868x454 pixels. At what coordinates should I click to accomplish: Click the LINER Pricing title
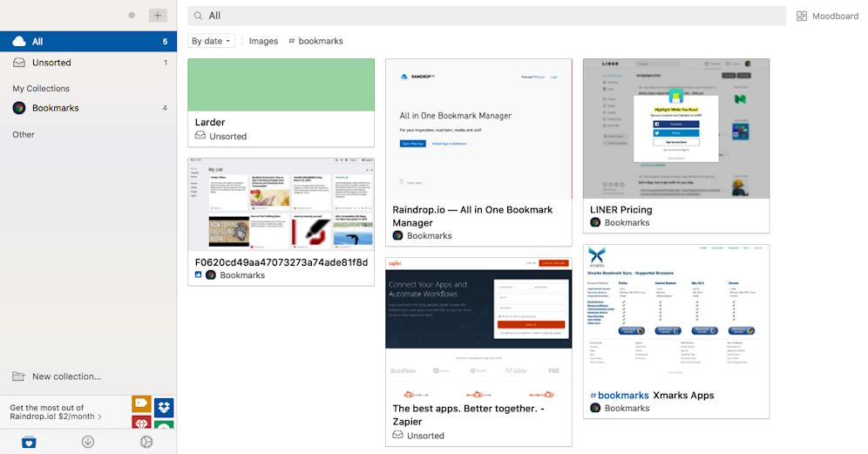[621, 210]
